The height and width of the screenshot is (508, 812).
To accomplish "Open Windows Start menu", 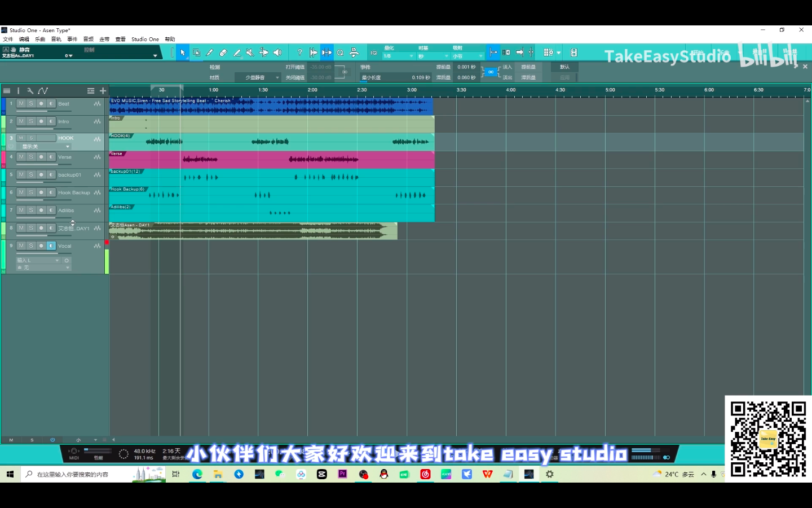I will point(10,474).
